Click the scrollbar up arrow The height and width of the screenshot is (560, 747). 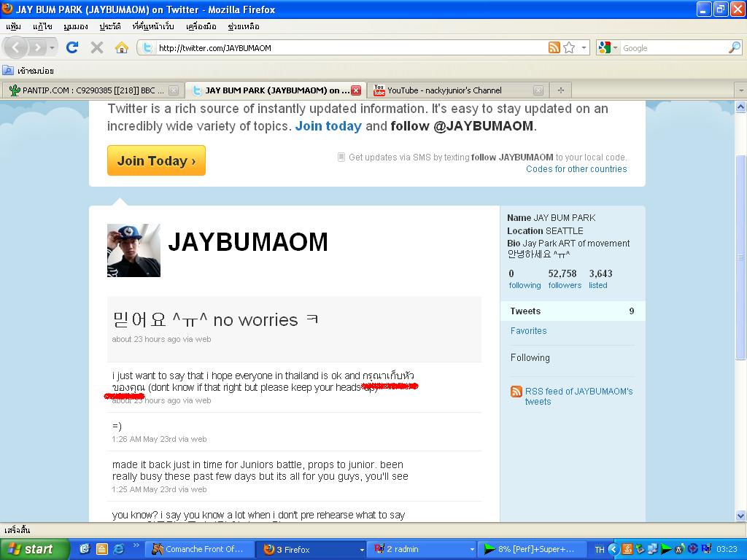[x=741, y=107]
